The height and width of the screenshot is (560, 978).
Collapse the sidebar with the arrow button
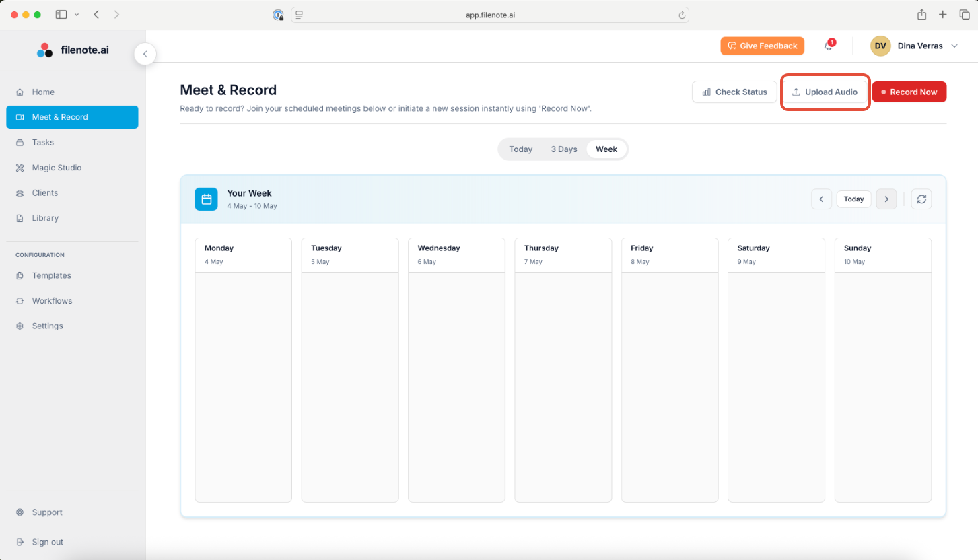point(145,54)
